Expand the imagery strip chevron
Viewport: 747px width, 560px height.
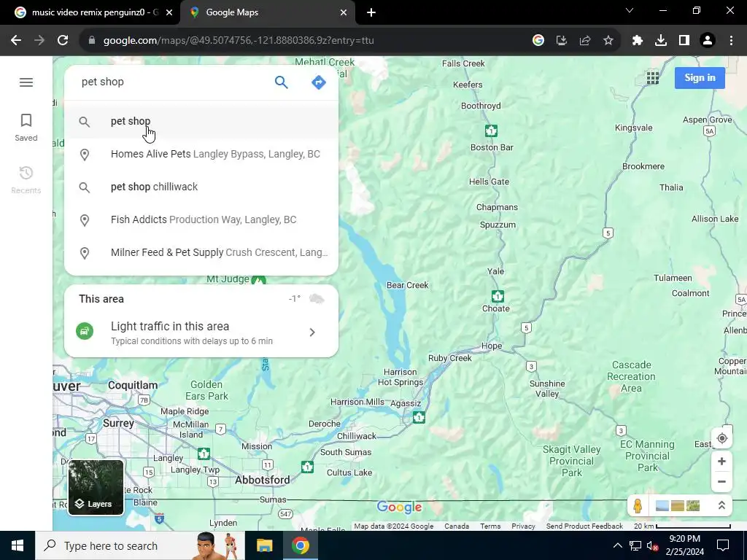pyautogui.click(x=721, y=505)
